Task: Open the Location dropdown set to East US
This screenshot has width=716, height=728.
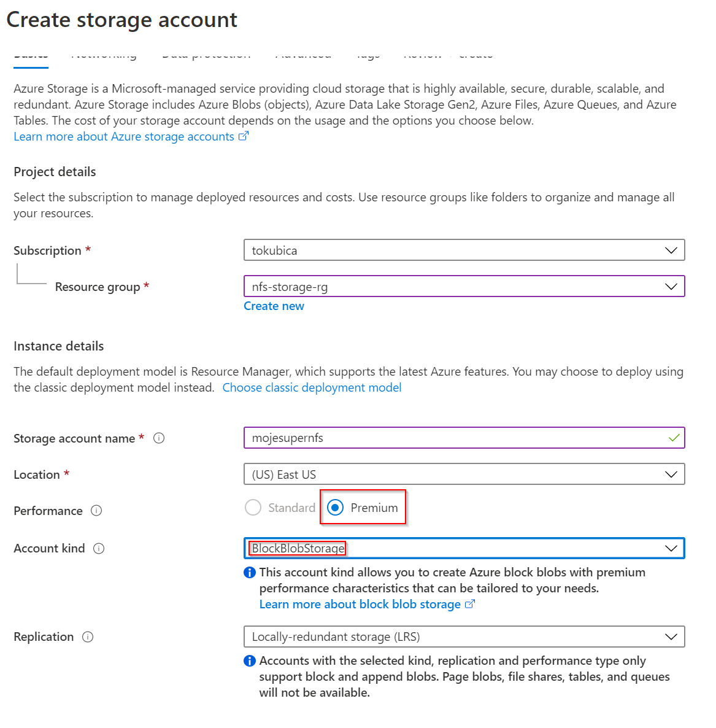Action: click(x=464, y=474)
